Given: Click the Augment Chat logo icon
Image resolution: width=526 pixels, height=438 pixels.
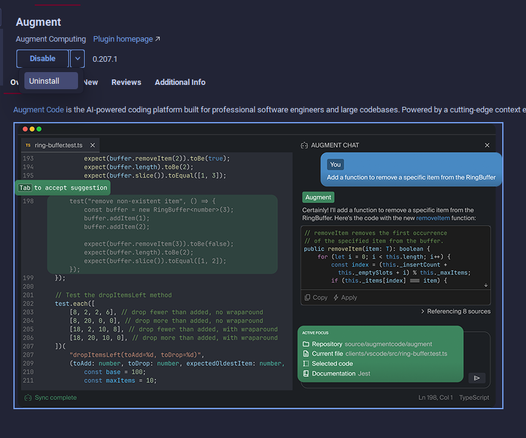Looking at the screenshot, I should point(304,145).
